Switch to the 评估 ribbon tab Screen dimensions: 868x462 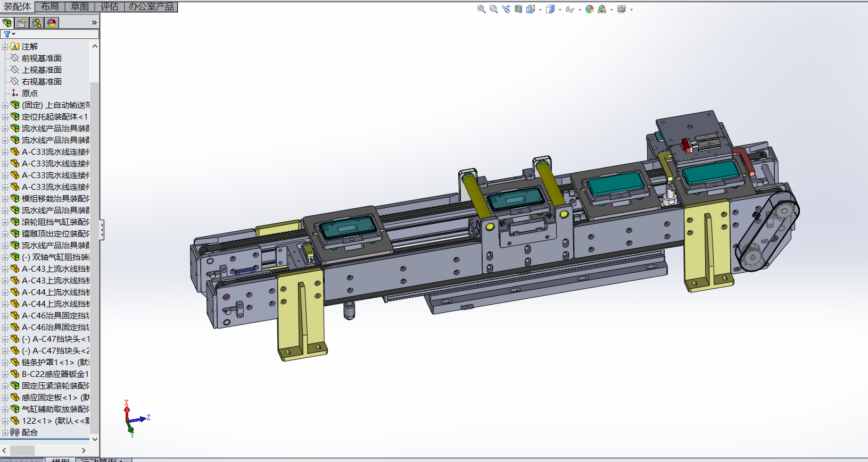(110, 6)
